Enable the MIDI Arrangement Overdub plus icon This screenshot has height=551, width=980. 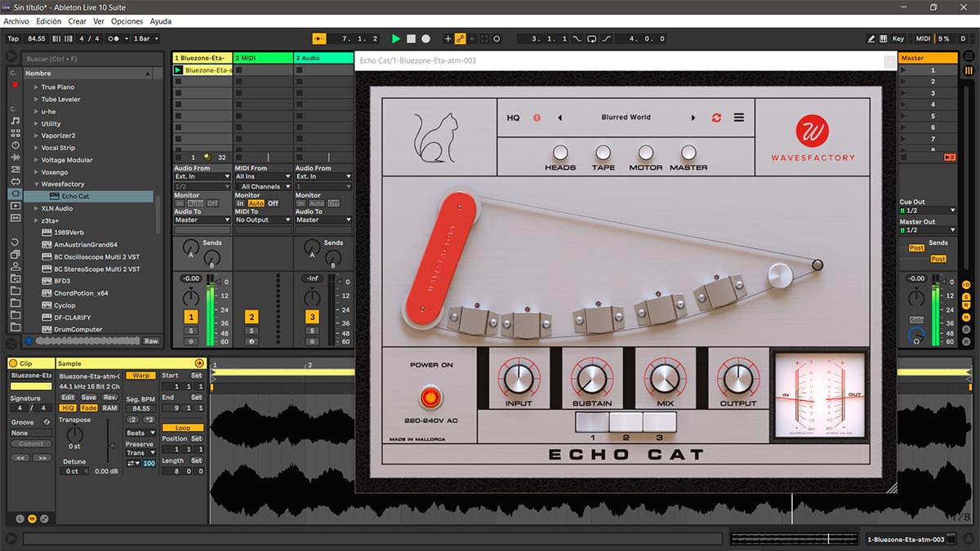[448, 38]
